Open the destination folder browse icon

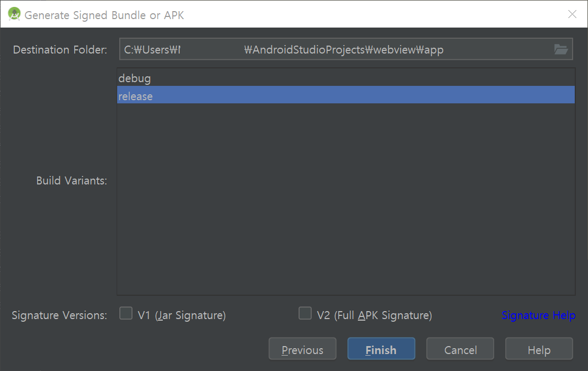coord(561,49)
